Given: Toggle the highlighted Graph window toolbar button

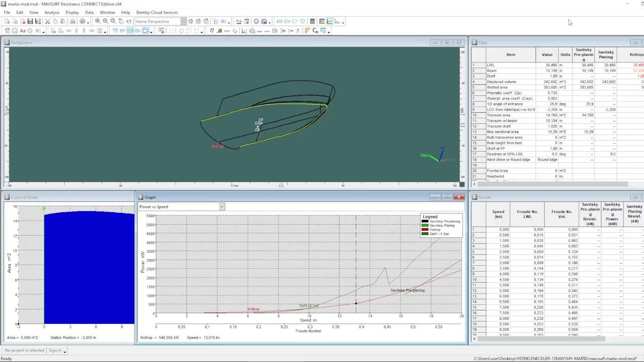Looking at the screenshot, I should coord(330,22).
